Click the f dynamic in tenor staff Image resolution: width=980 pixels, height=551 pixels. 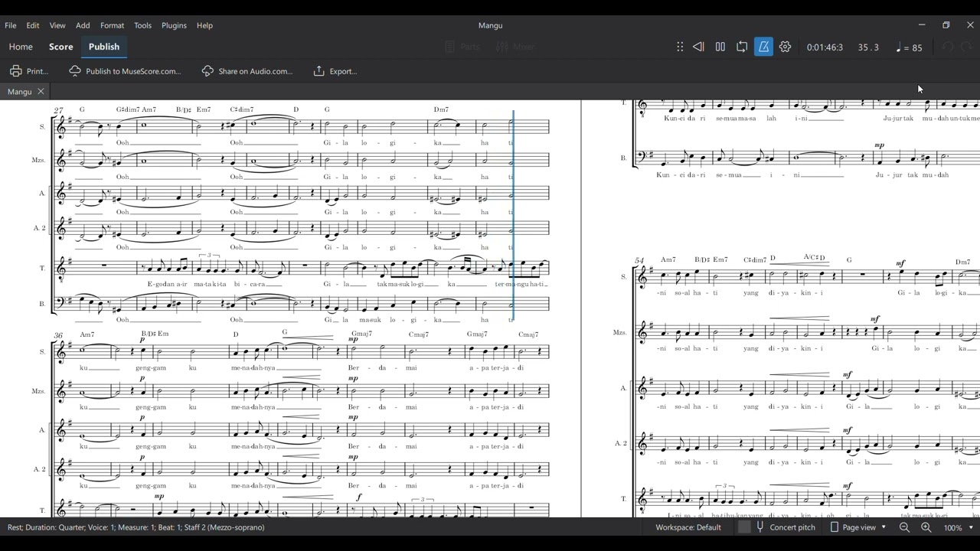pyautogui.click(x=358, y=497)
